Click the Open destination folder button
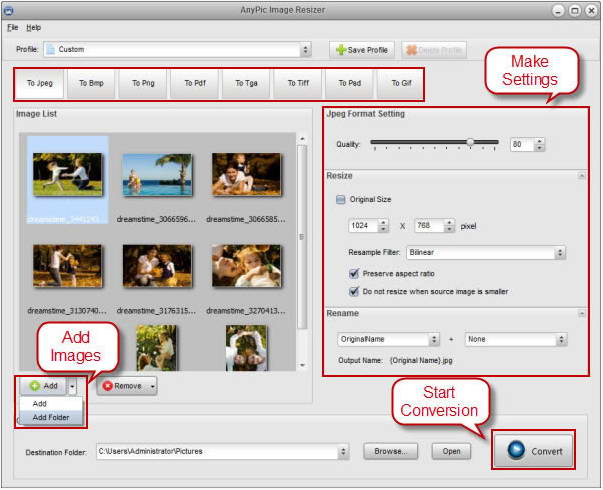This screenshot has width=603, height=490. click(x=451, y=451)
